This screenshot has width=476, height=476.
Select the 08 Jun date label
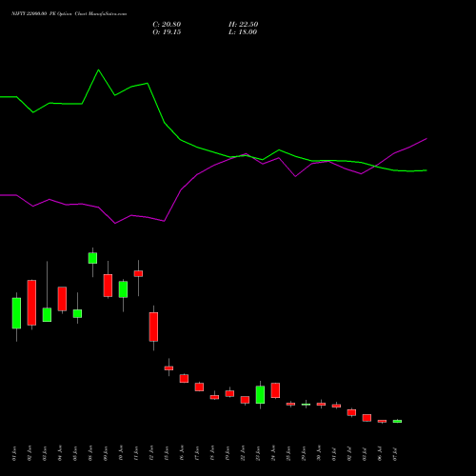[x=90, y=453]
